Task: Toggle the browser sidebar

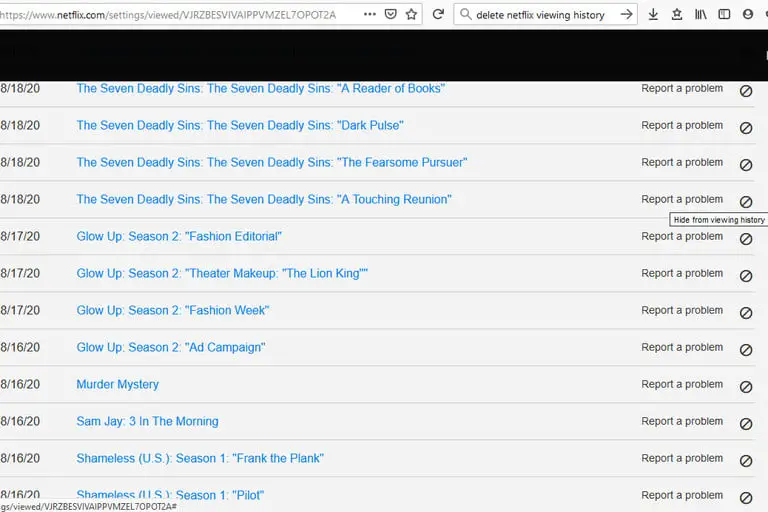Action: pyautogui.click(x=724, y=15)
